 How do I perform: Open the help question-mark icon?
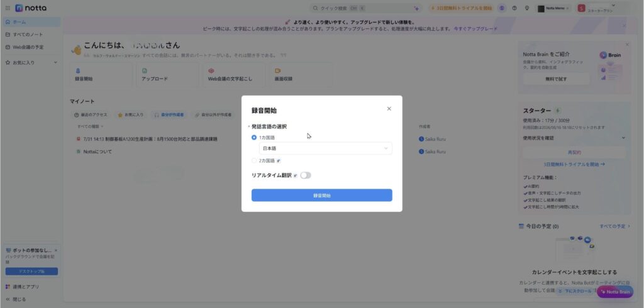pos(514,8)
